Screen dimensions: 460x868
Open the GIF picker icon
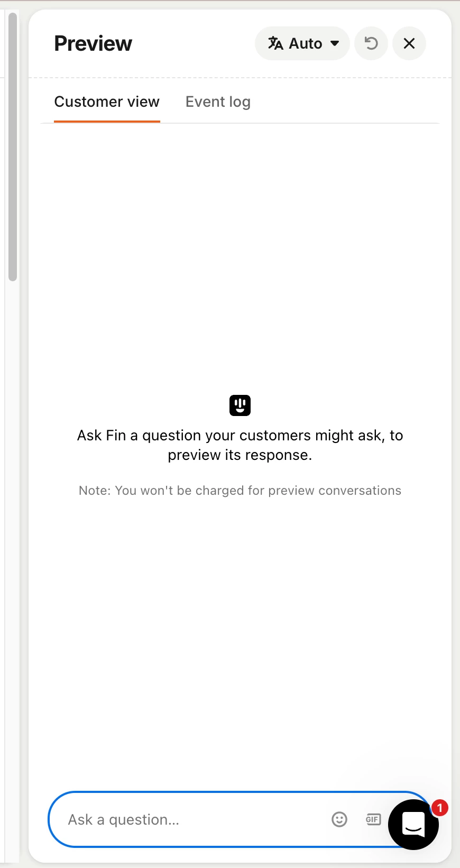point(373,819)
